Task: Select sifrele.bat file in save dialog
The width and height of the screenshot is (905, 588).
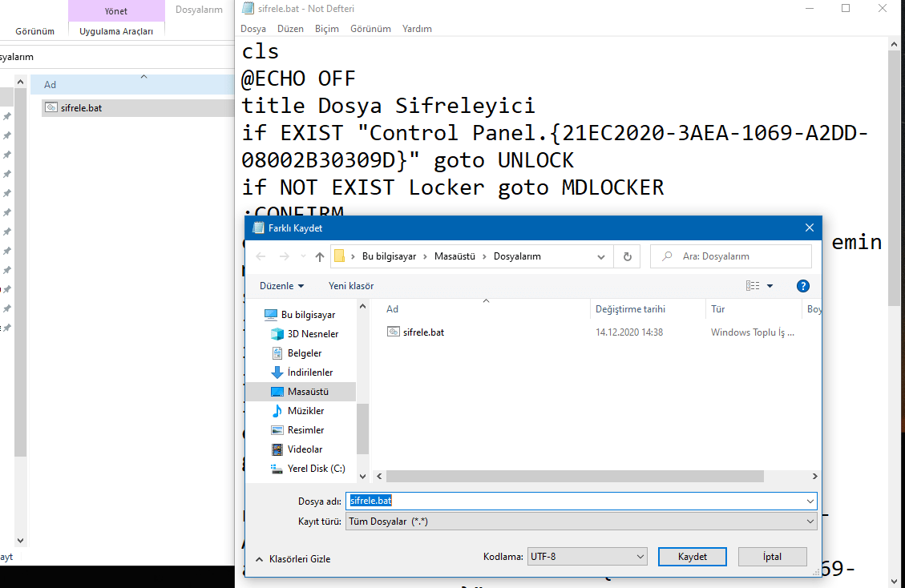Action: point(423,332)
